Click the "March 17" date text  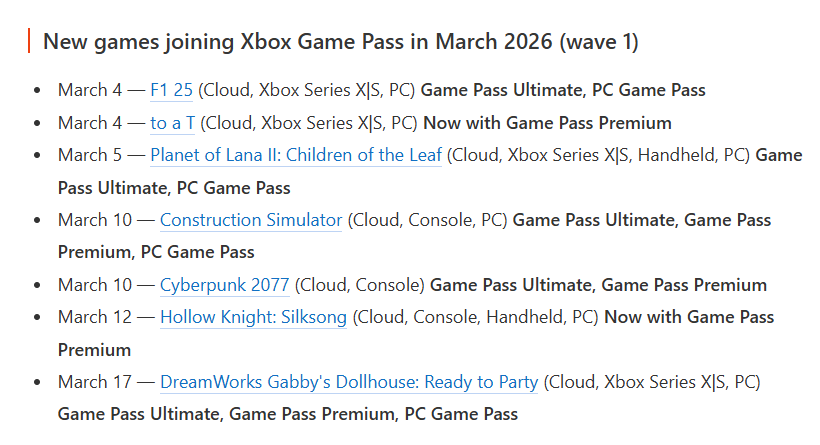pos(93,382)
